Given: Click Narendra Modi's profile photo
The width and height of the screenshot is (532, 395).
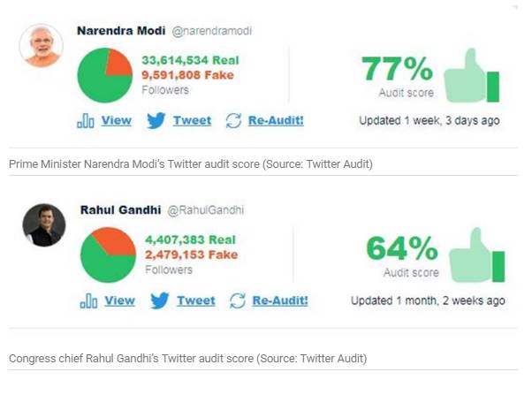Looking at the screenshot, I should (41, 44).
